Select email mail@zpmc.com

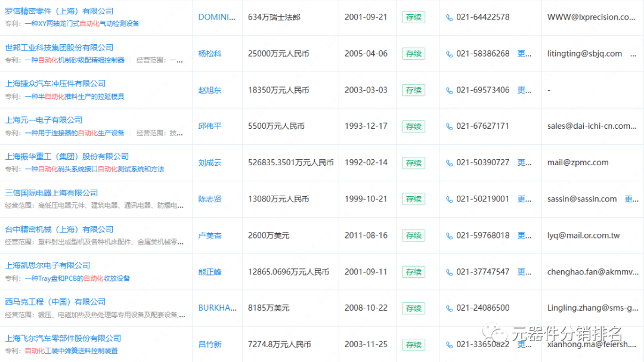pyautogui.click(x=578, y=163)
